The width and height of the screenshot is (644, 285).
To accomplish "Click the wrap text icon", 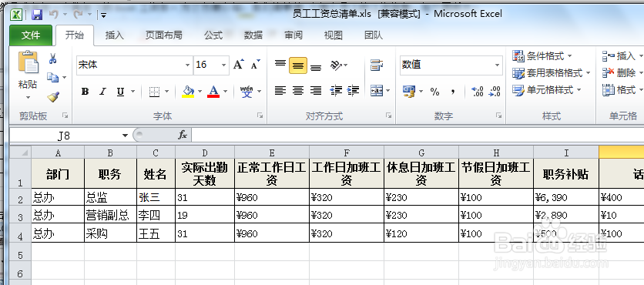I will click(x=376, y=65).
